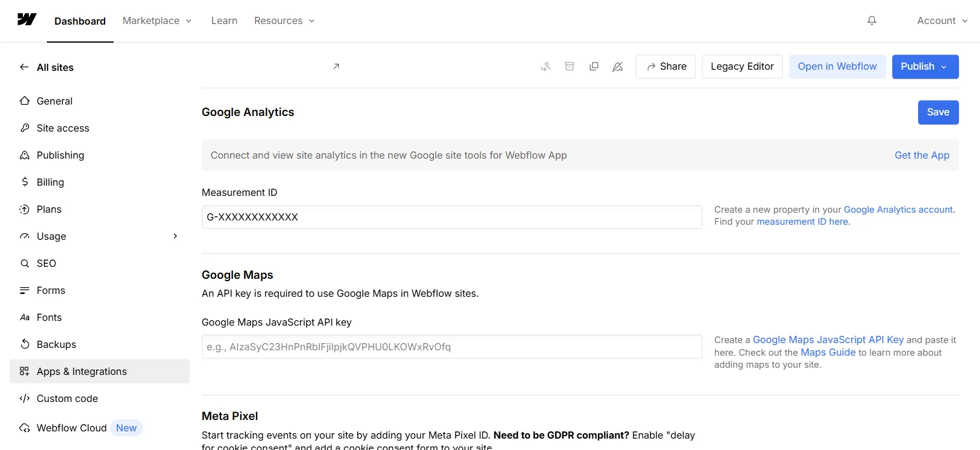Viewport: 980px width, 450px height.
Task: Click the Google Analytics heading
Action: [x=248, y=112]
